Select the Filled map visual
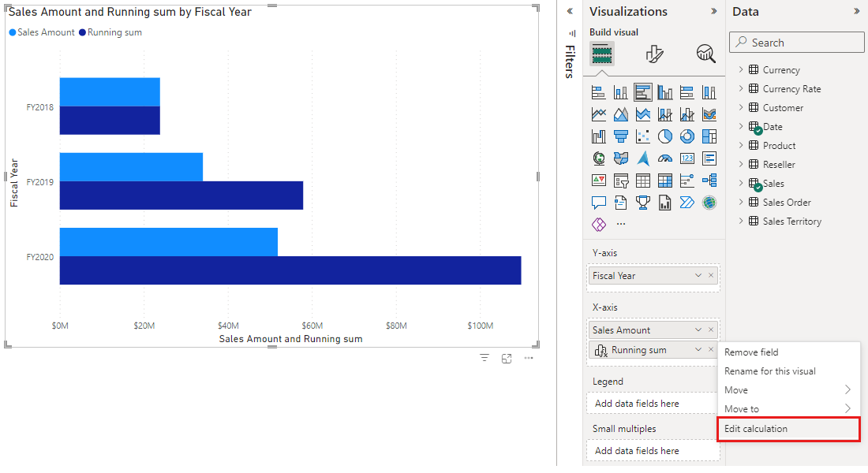Viewport: 868px width, 473px height. point(620,158)
